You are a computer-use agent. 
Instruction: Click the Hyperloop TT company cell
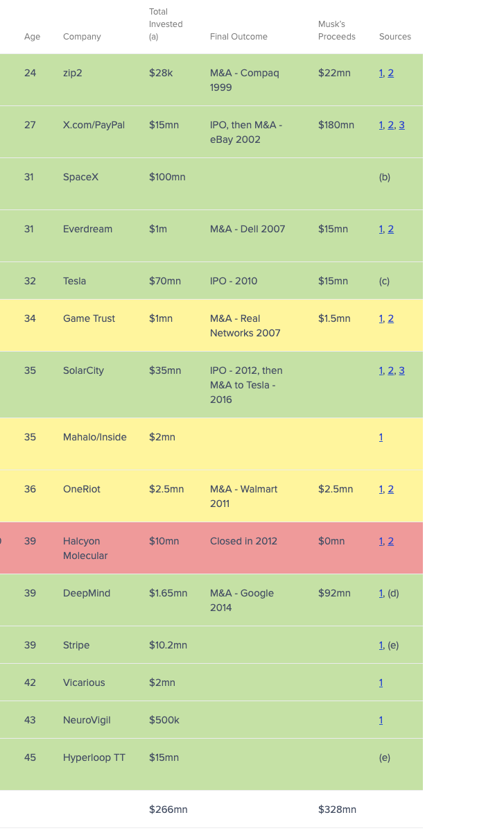(94, 757)
